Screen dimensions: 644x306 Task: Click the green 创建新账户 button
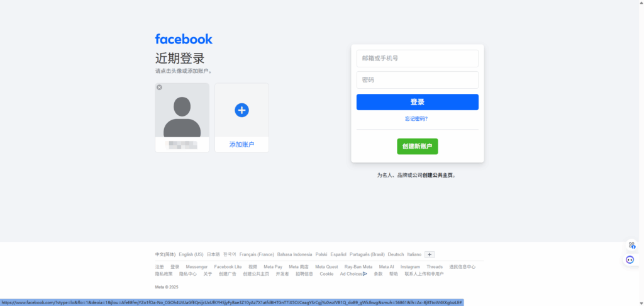pyautogui.click(x=418, y=147)
